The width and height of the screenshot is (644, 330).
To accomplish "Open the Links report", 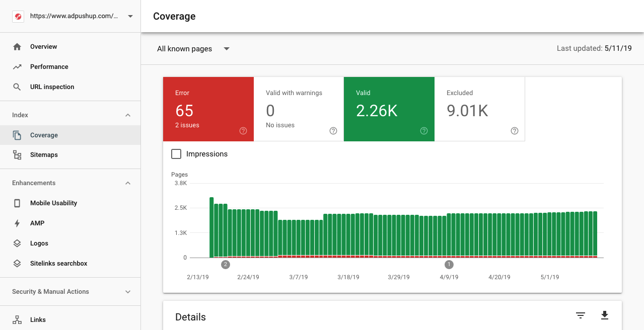I will (37, 319).
